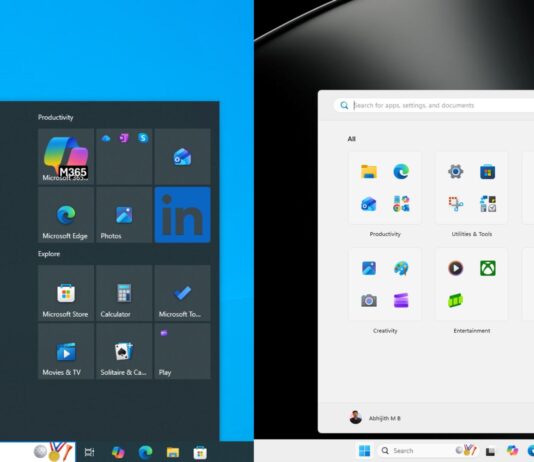The image size is (534, 462).
Task: Launch the Microsoft Edge tile
Action: pos(66,215)
